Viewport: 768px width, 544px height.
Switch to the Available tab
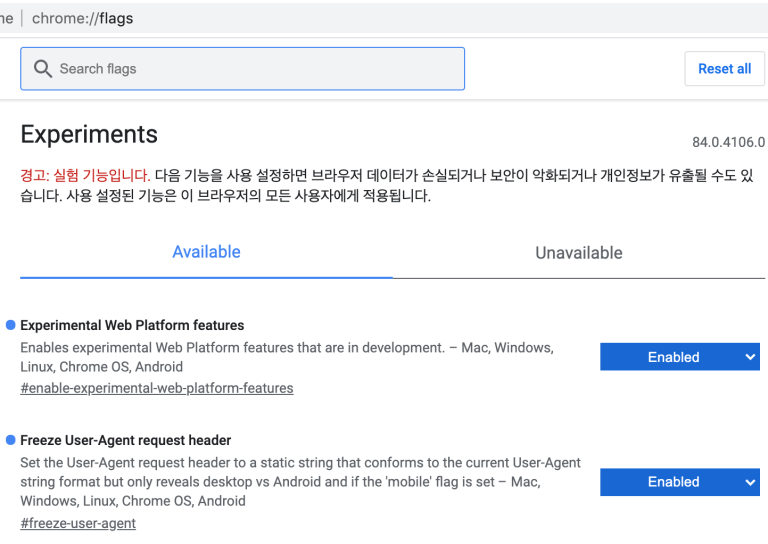pyautogui.click(x=206, y=252)
